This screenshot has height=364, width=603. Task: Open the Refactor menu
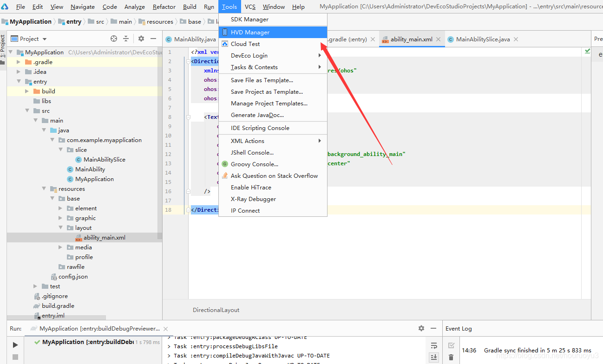[x=164, y=6]
